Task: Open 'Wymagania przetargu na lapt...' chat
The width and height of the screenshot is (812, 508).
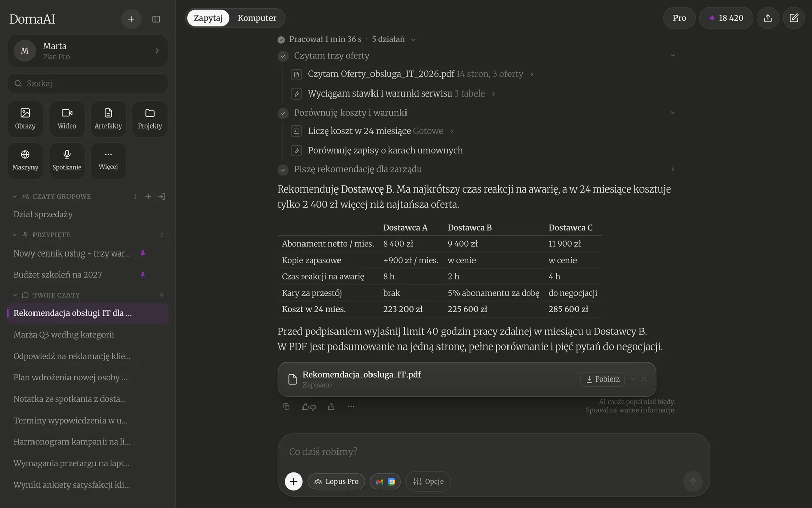Action: coord(87,463)
